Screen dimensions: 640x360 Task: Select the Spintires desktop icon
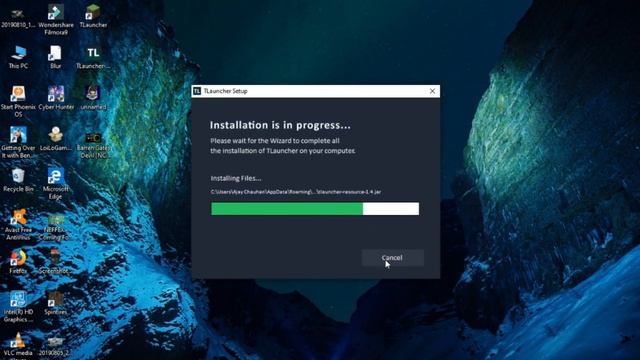[x=55, y=303]
